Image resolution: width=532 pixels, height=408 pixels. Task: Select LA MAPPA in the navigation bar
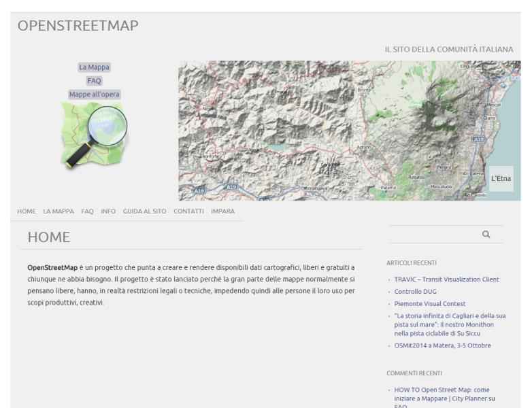click(x=59, y=211)
